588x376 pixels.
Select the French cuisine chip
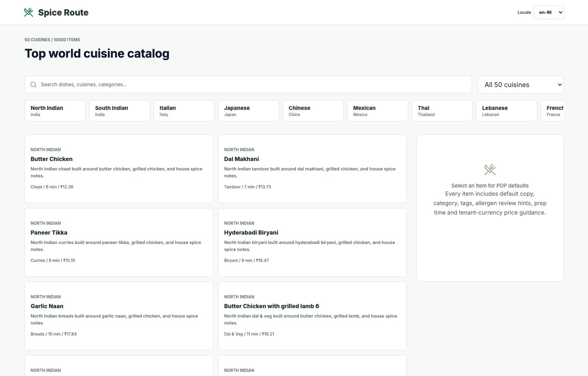coord(552,111)
